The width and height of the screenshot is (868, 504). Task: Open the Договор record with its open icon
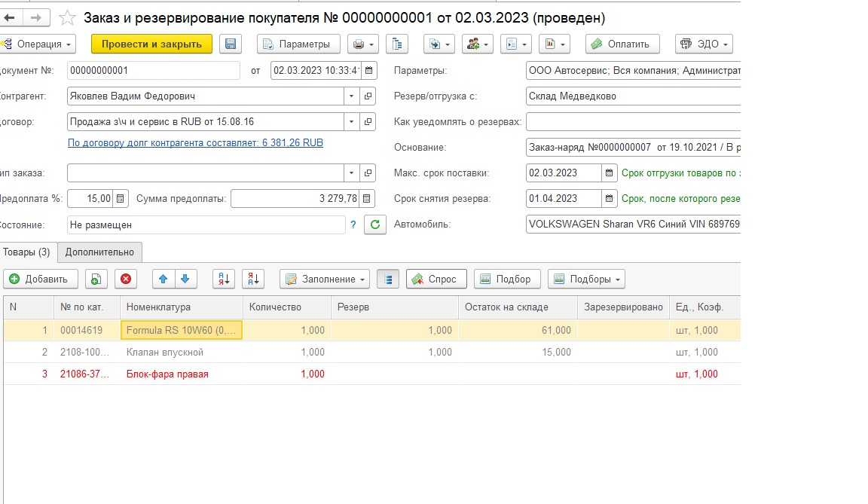(x=368, y=122)
